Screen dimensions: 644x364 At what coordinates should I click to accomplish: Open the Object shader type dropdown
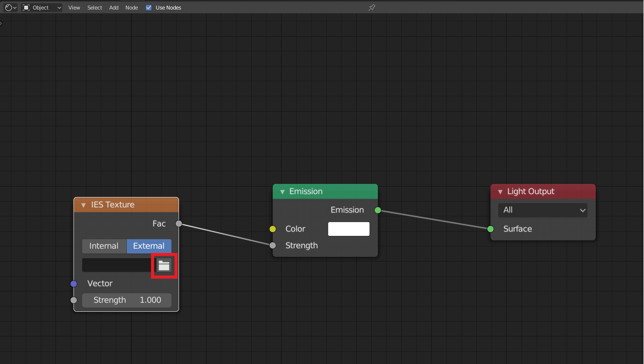[x=41, y=7]
